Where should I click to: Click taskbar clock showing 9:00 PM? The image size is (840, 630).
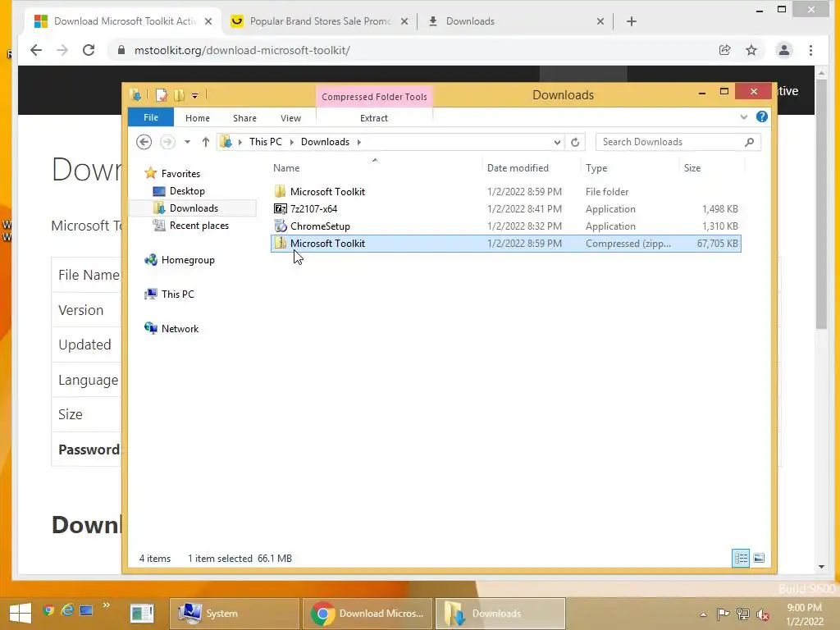[x=804, y=614]
